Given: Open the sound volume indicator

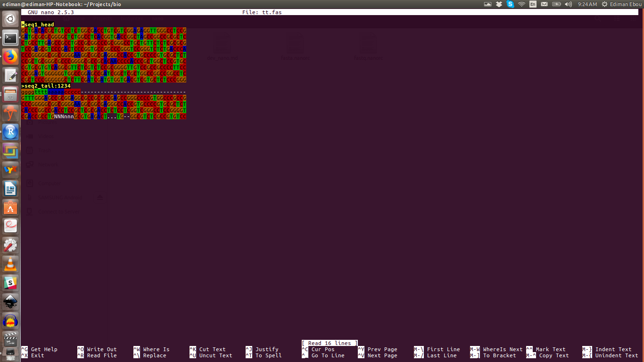Looking at the screenshot, I should [568, 4].
